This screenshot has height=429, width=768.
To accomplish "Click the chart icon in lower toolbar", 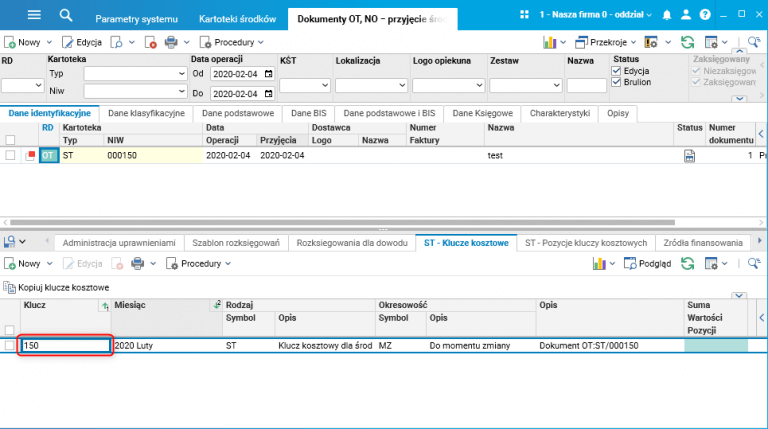I will (x=599, y=264).
